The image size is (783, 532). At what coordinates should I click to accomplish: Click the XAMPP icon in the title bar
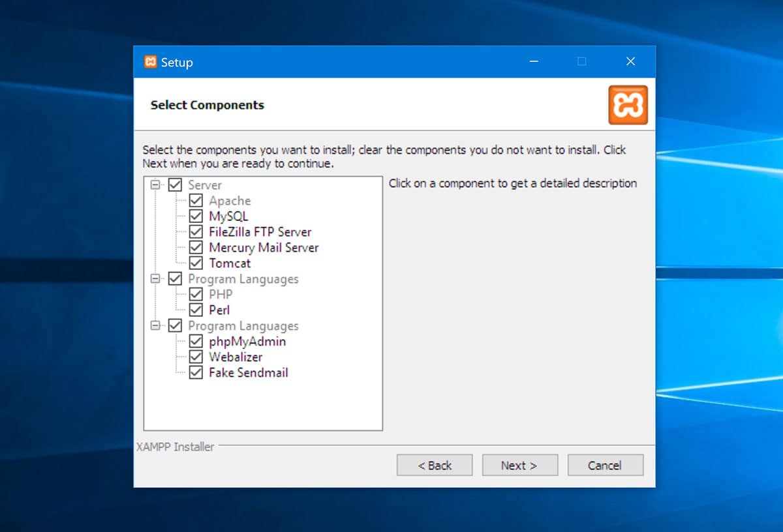click(x=151, y=62)
